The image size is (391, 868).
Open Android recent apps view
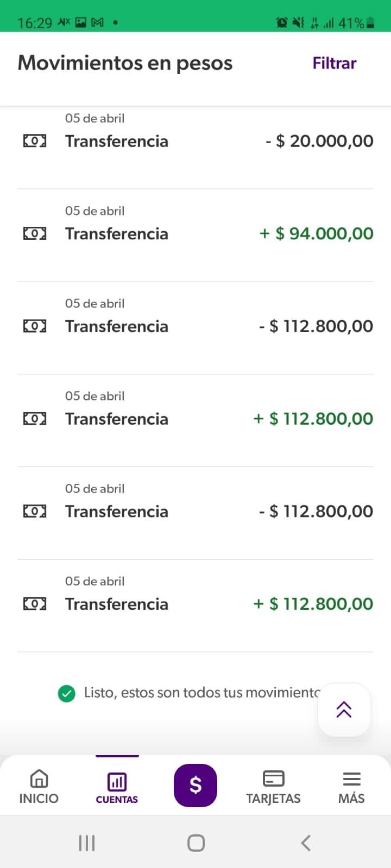click(87, 843)
